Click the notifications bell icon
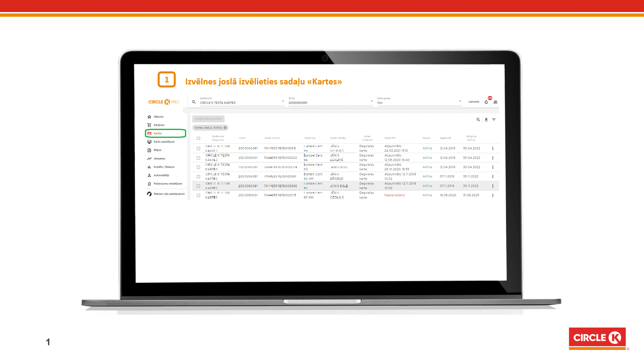This screenshot has width=644, height=362. 486,102
